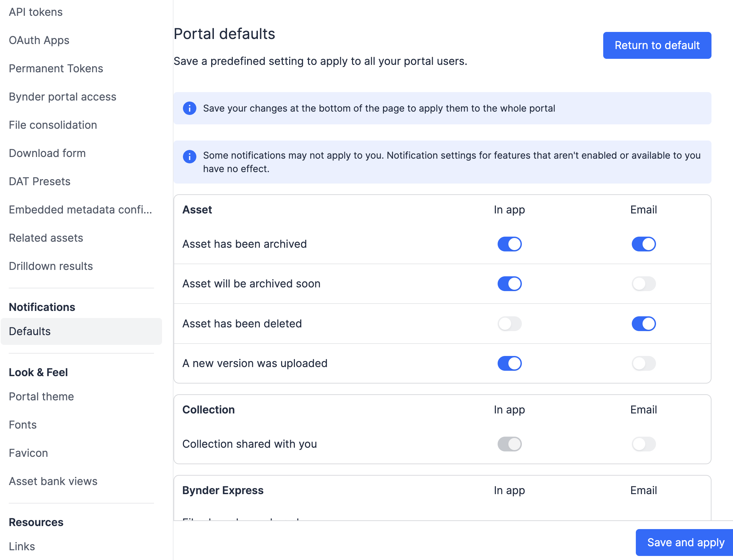Open the DAT Presets section
Viewport: 733px width, 560px height.
coord(40,182)
